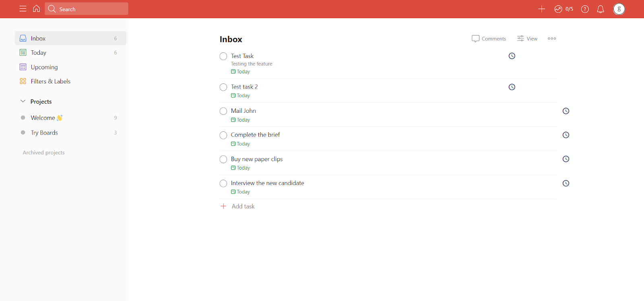Image resolution: width=644 pixels, height=301 pixels.
Task: Collapse the Projects section chevron
Action: pyautogui.click(x=23, y=101)
